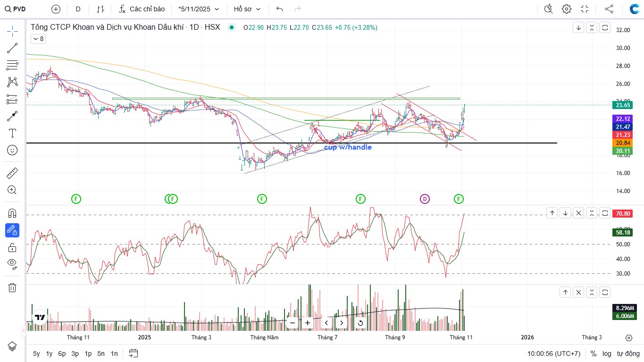This screenshot has width=644, height=362.
Task: Expand the 5/11/2025 layout dropdown
Action: pyautogui.click(x=199, y=9)
